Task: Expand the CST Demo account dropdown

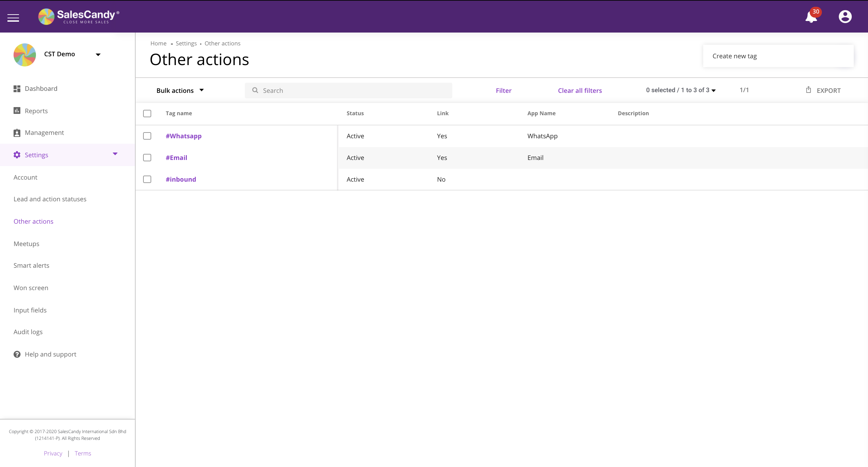Action: (98, 55)
